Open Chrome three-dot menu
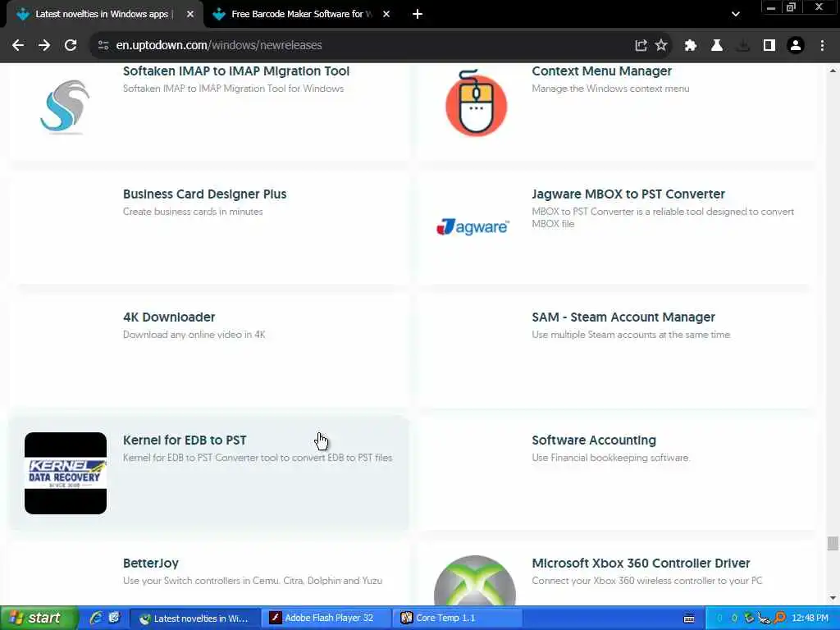The image size is (840, 630). click(x=822, y=46)
